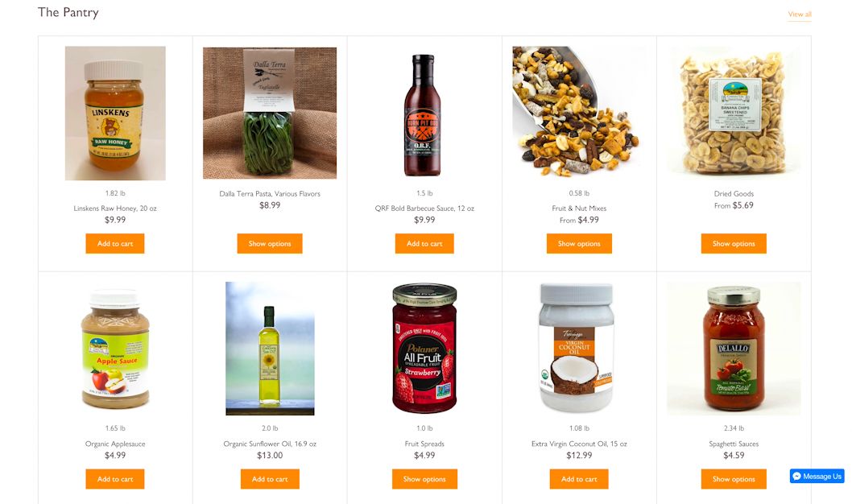Add Organic Applesauce to cart

click(115, 479)
